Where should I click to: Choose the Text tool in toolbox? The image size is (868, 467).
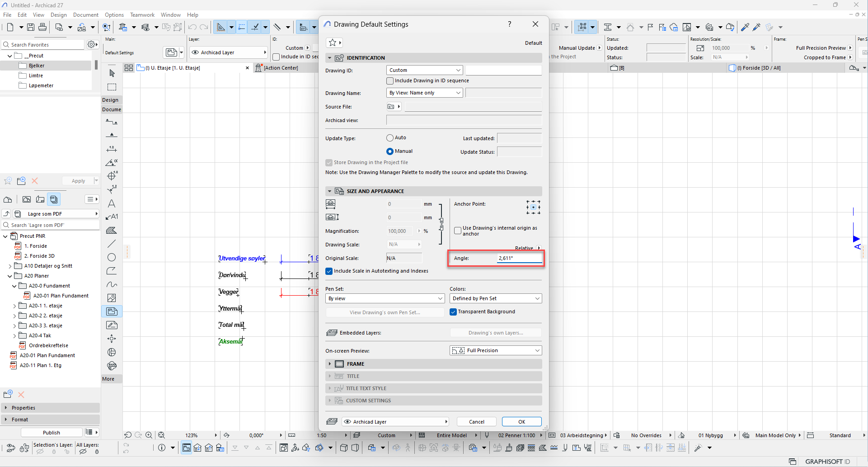click(x=112, y=203)
